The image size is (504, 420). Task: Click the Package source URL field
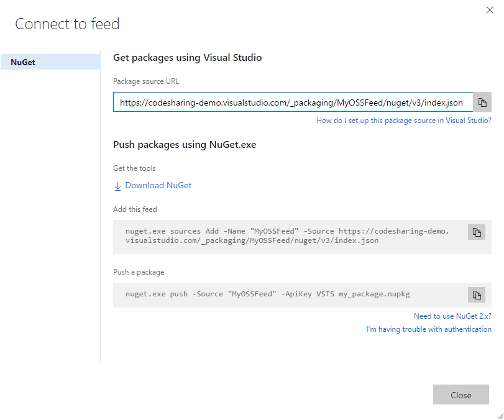pyautogui.click(x=293, y=102)
